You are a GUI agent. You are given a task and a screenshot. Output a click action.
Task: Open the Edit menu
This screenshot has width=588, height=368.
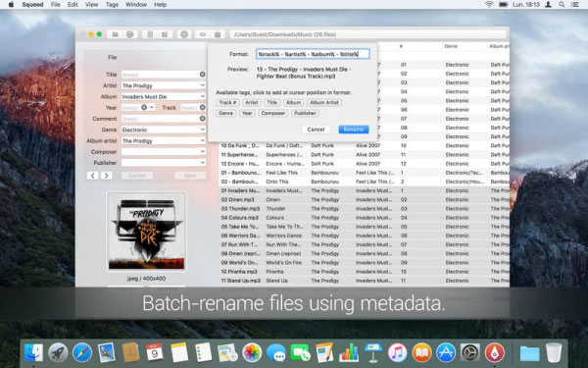click(73, 5)
